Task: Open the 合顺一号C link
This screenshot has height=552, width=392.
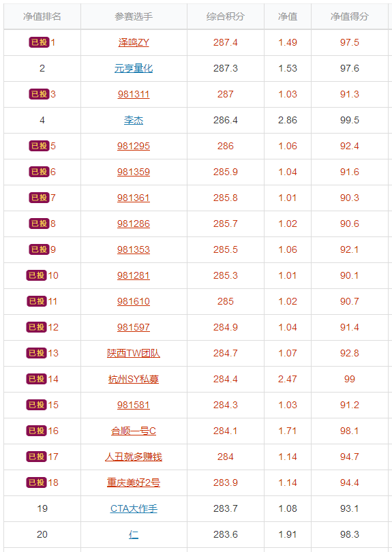Action: point(134,431)
